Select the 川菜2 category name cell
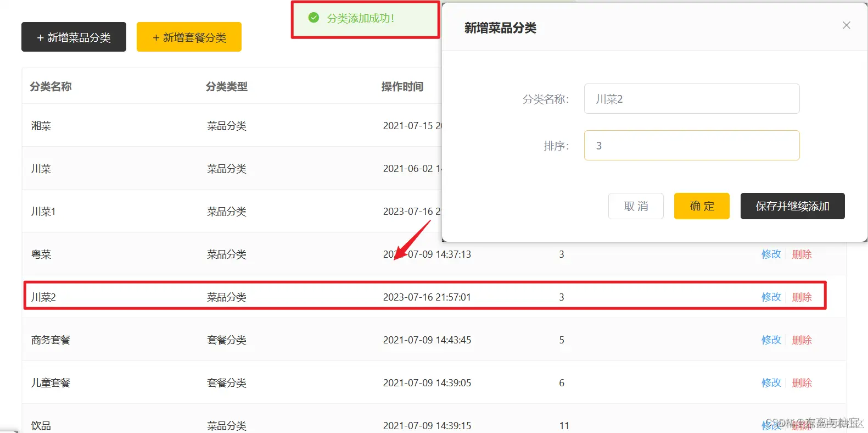 [x=43, y=297]
